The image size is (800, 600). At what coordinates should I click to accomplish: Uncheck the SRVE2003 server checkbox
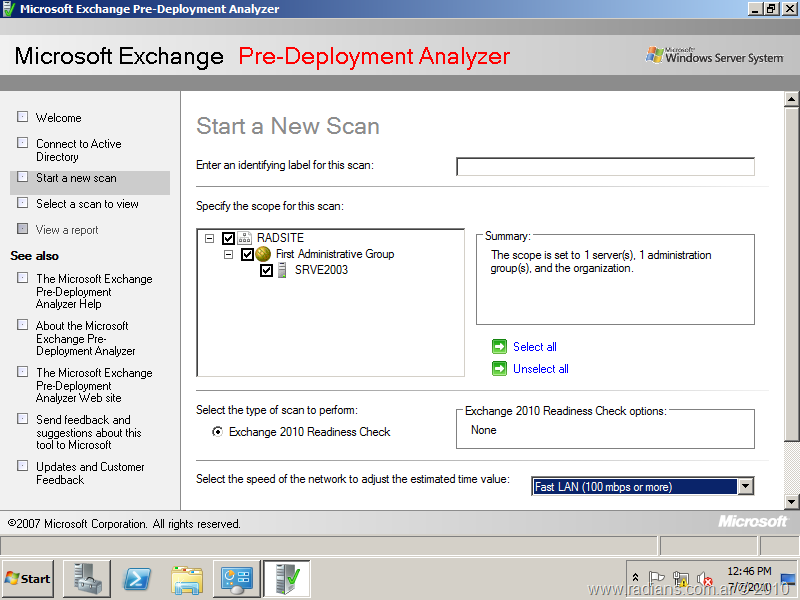click(x=266, y=270)
